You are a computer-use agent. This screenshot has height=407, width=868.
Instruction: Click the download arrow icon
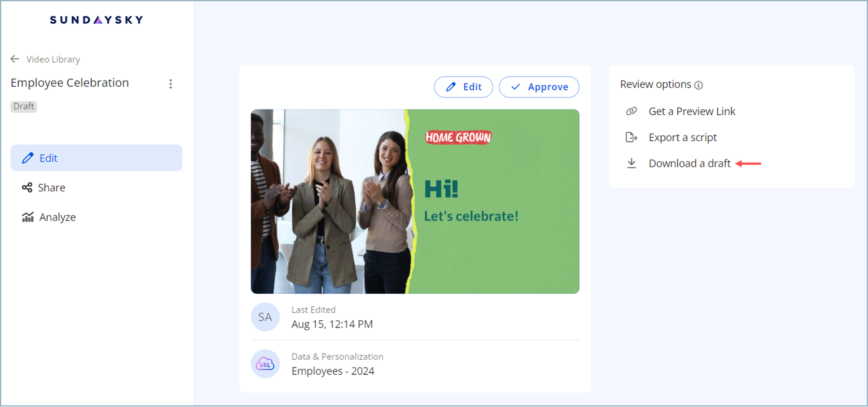(631, 163)
